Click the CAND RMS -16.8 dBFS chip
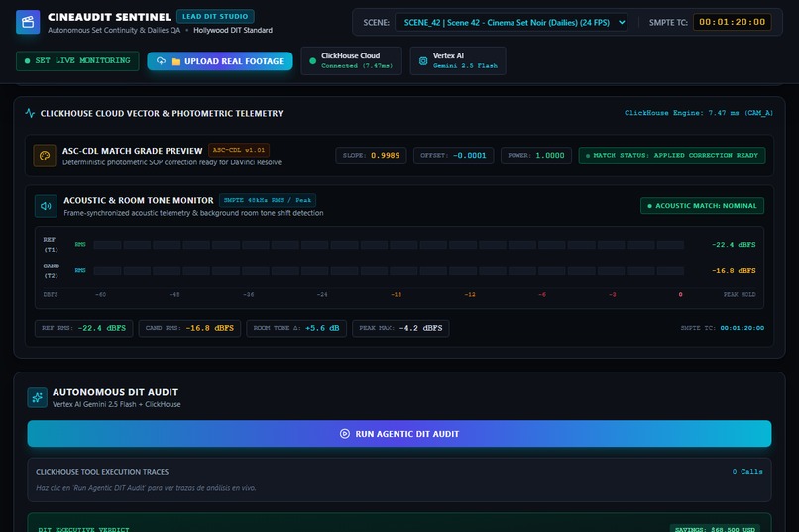The width and height of the screenshot is (799, 532). click(189, 328)
